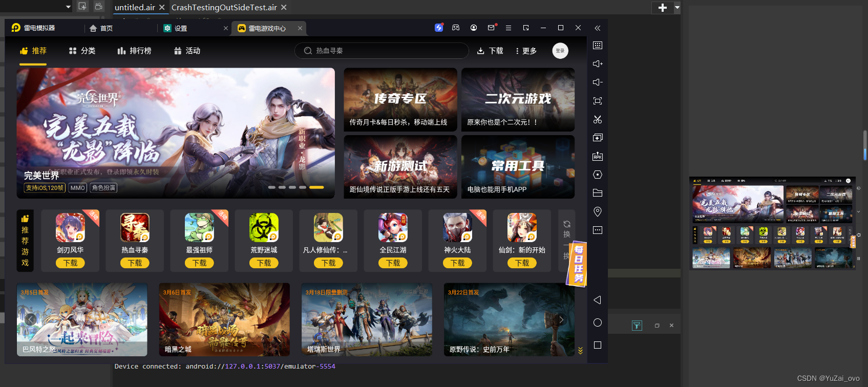The width and height of the screenshot is (868, 387).
Task: Download 剑刃风华 game
Action: pos(70,263)
